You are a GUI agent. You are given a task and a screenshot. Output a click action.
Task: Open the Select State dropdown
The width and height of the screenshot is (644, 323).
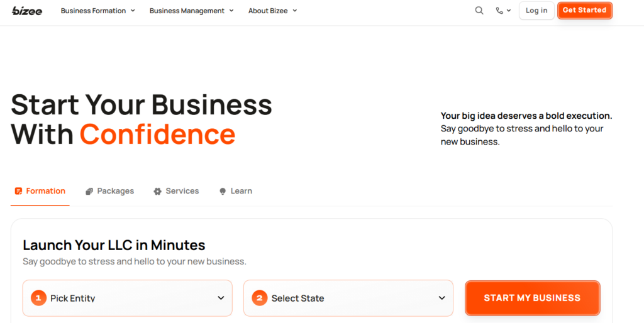[x=348, y=298]
